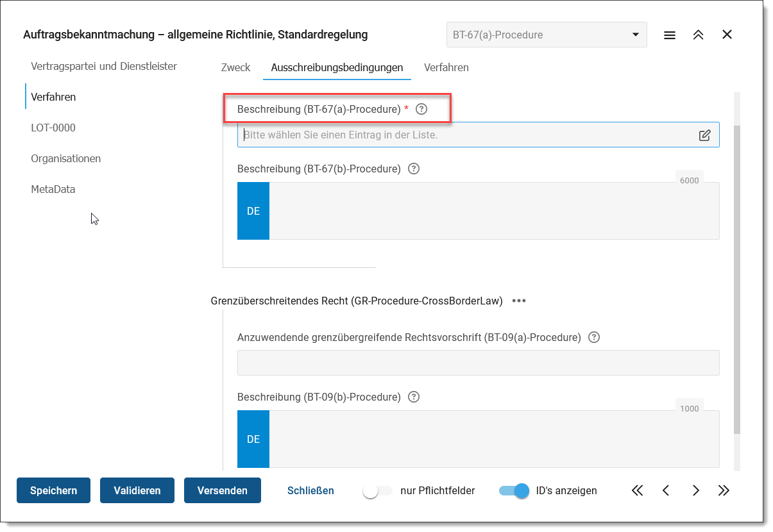Click the vertical scrollbar on the right
The width and height of the screenshot is (773, 532).
coord(736,276)
